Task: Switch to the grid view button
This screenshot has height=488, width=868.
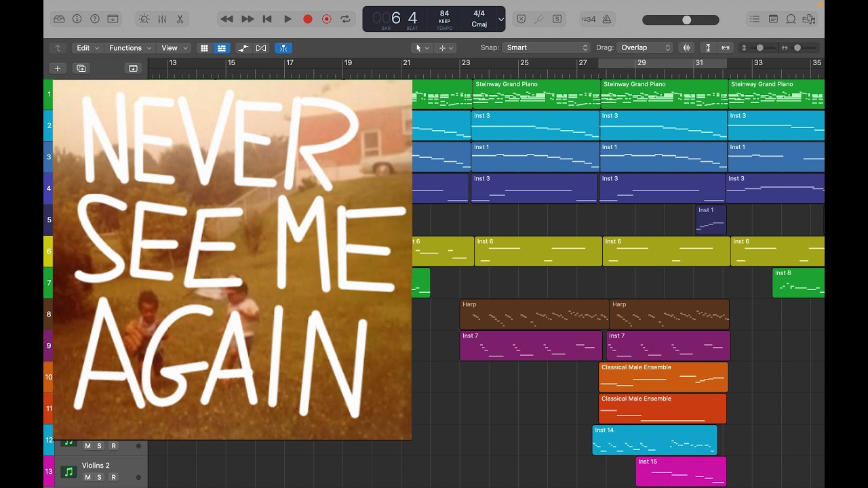Action: click(x=204, y=48)
